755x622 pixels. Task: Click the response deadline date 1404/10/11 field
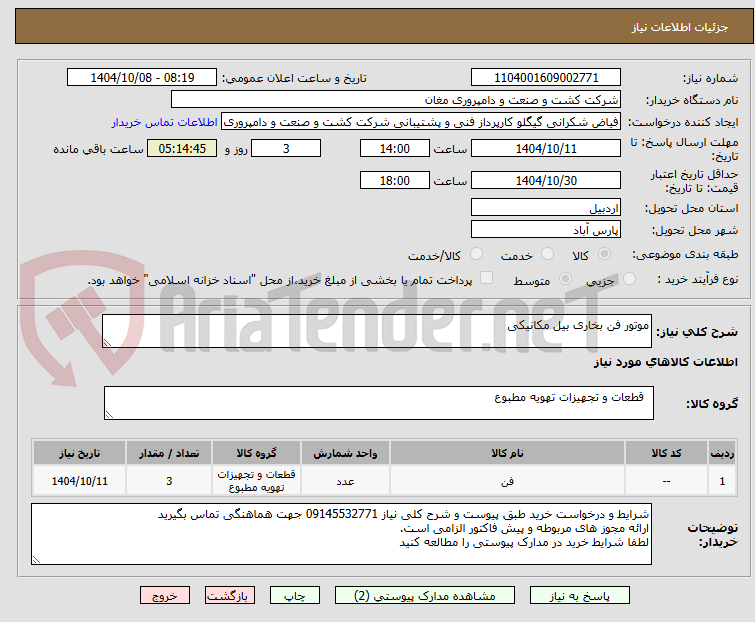click(546, 148)
